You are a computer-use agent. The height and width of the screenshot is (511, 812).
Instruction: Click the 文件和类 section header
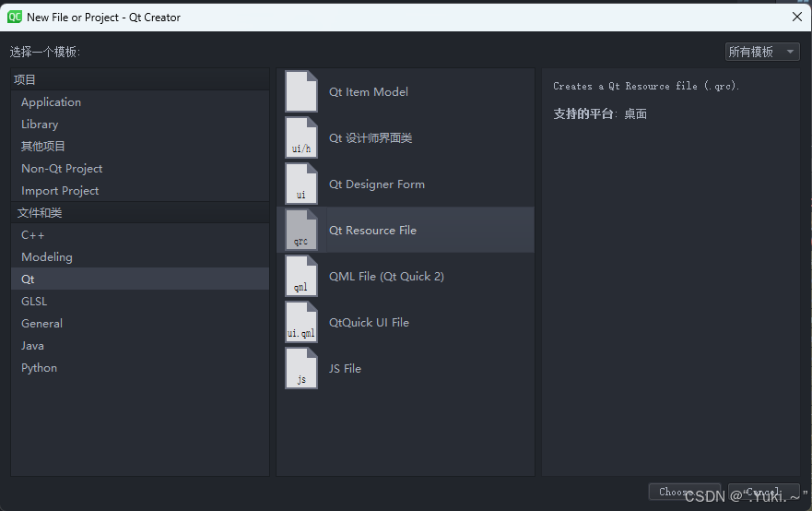(140, 212)
